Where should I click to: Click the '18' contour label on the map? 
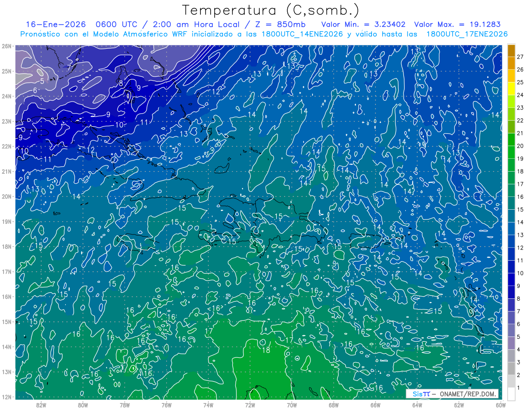tap(266, 350)
